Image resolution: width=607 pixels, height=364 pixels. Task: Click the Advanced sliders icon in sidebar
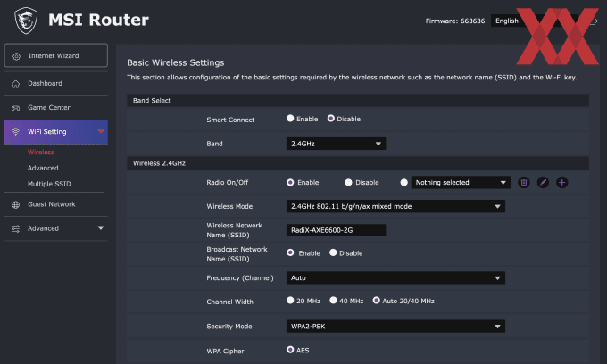click(15, 229)
